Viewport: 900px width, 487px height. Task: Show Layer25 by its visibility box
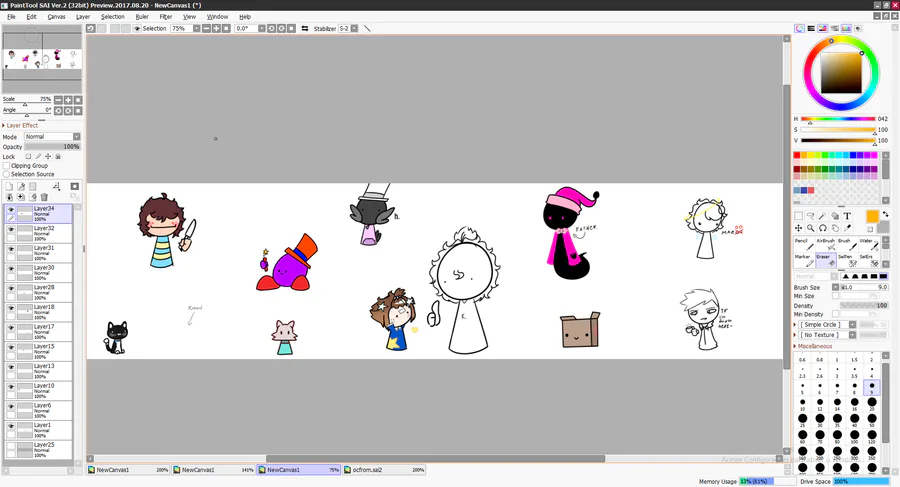(x=11, y=446)
